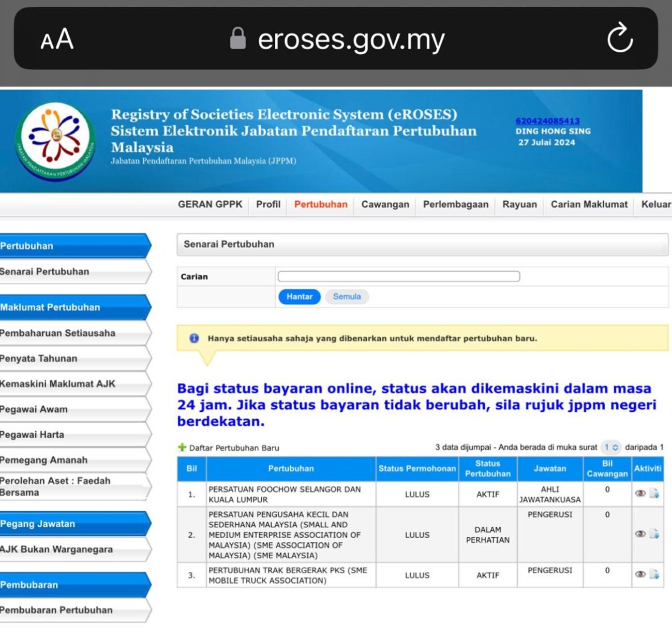The image size is (672, 638).
Task: Open document icon for Persatuan Foochow row
Action: coord(654,493)
